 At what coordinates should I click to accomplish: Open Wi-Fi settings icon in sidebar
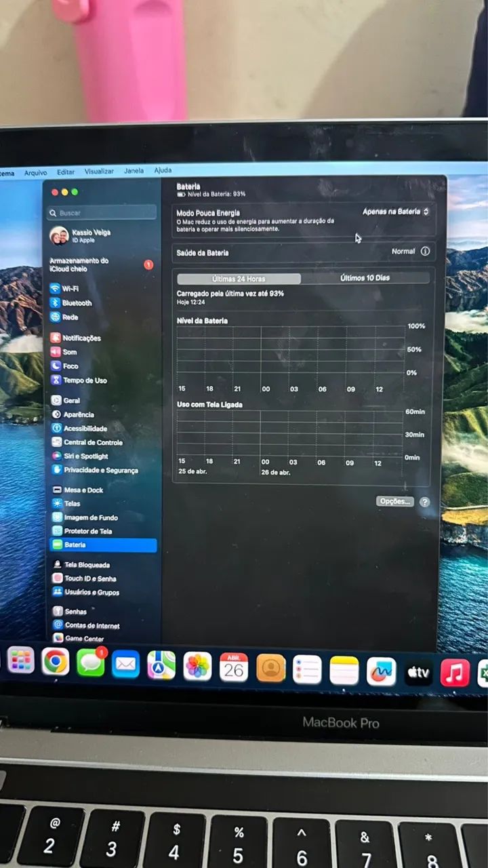click(x=56, y=289)
